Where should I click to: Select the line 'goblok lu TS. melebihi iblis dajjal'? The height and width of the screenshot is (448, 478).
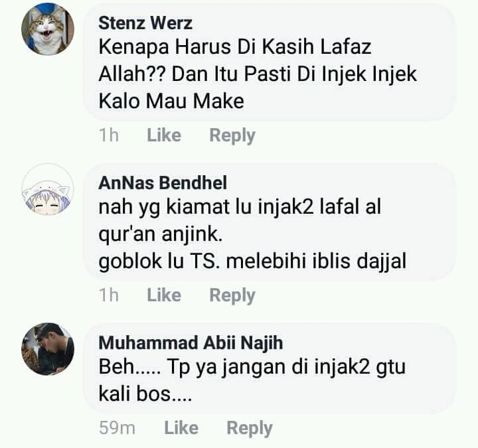(x=252, y=261)
